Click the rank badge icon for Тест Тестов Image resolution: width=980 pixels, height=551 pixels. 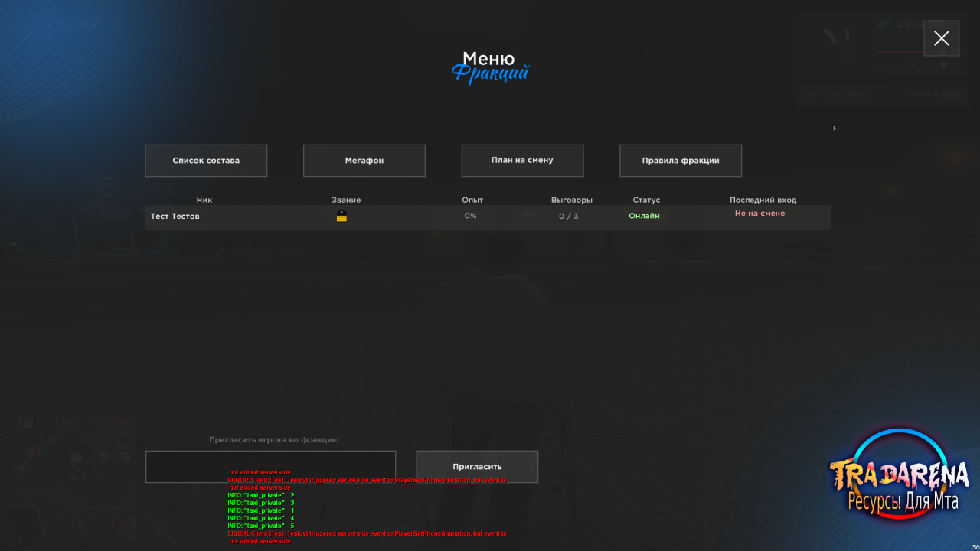[x=341, y=217]
